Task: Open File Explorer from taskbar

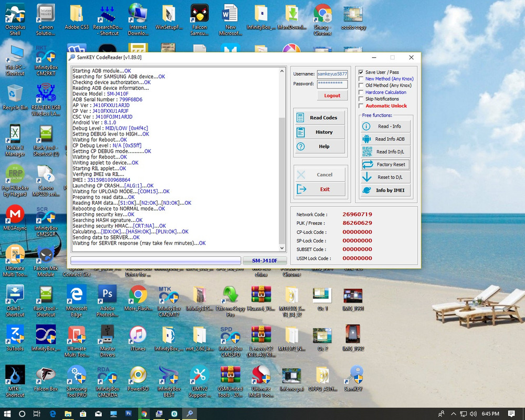Action: tap(68, 414)
